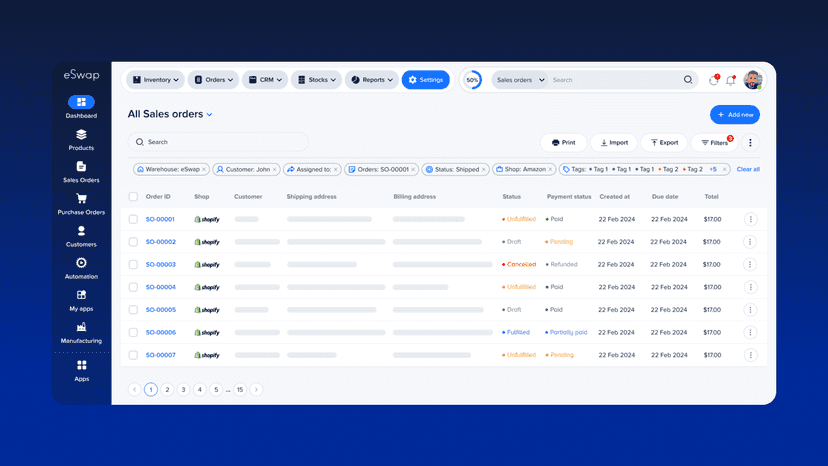Check the box for order SO-00006
Viewport: 828px width, 466px height.
pyautogui.click(x=133, y=333)
